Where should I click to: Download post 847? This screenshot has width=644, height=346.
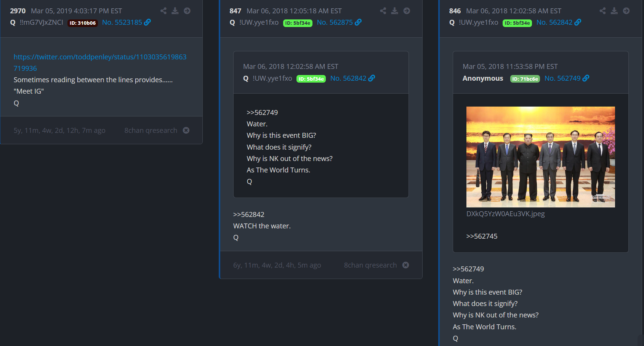(395, 11)
